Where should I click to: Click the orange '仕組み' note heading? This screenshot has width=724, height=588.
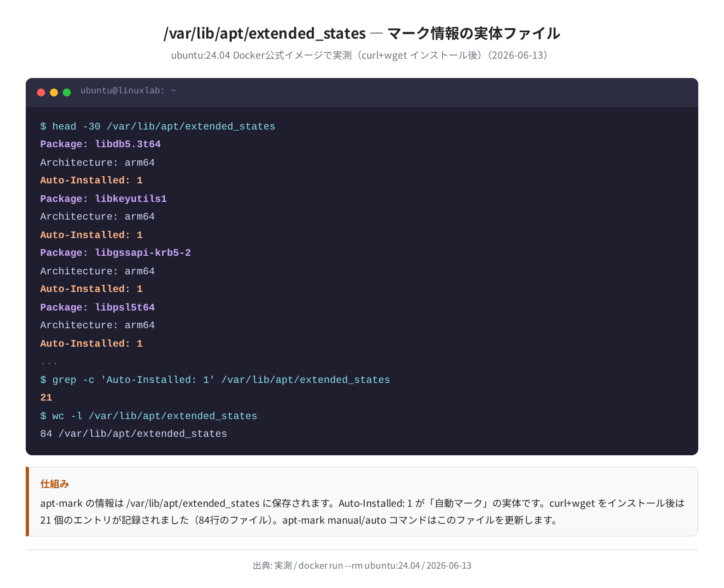click(x=55, y=484)
